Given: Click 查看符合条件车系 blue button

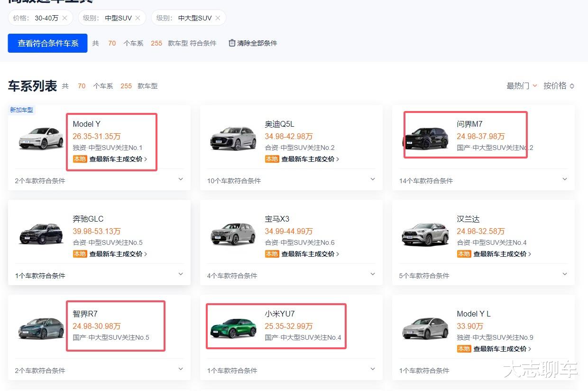Looking at the screenshot, I should click(47, 43).
